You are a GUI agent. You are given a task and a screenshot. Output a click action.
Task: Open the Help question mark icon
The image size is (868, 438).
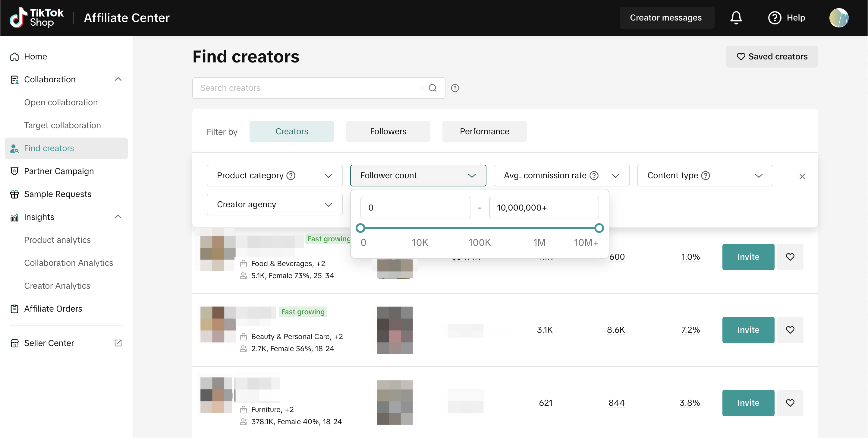[x=774, y=17]
